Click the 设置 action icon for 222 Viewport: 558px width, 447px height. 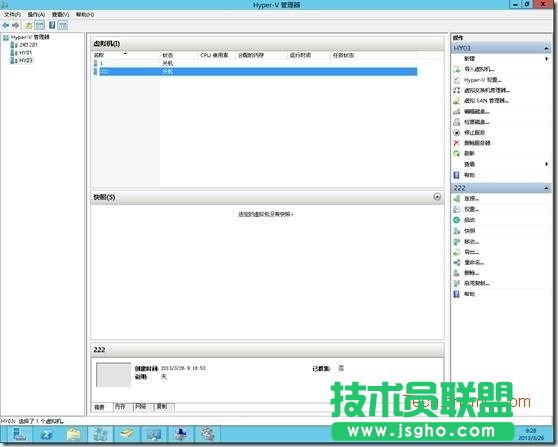pyautogui.click(x=457, y=209)
